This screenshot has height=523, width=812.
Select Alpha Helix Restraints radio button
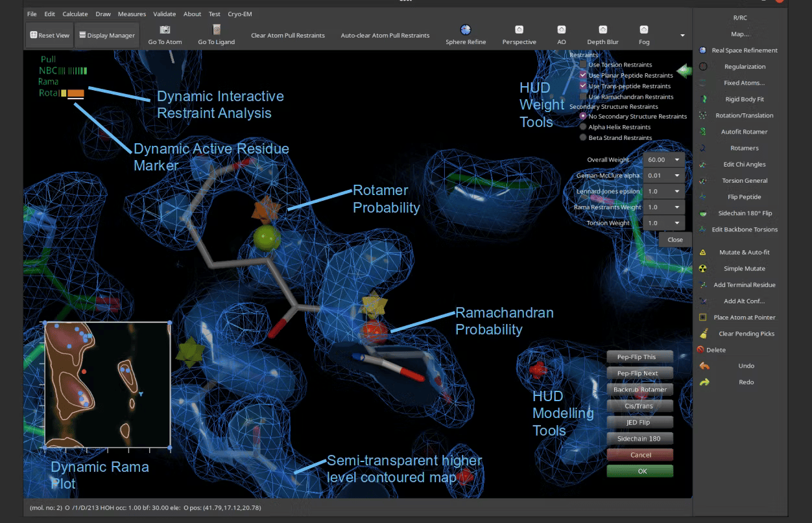(x=583, y=127)
